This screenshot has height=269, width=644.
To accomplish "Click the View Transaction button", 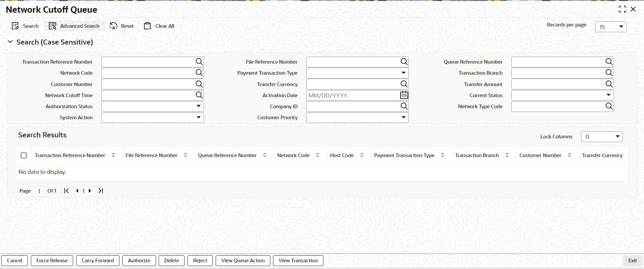I will pos(298,261).
